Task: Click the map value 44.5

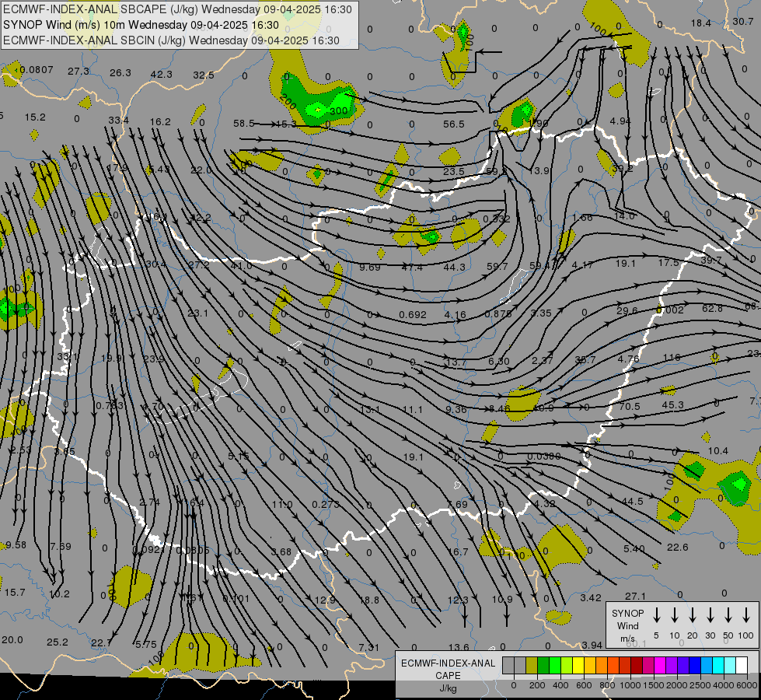Action: pyautogui.click(x=633, y=501)
